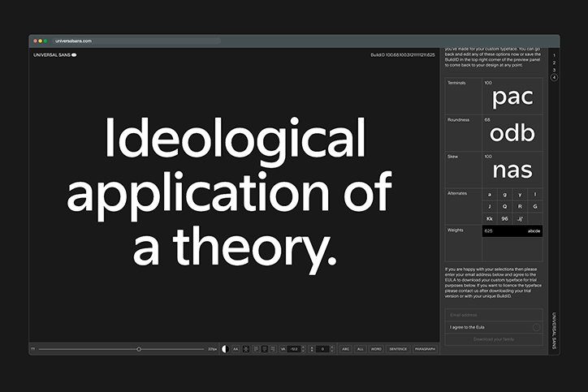The width and height of the screenshot is (588, 392).
Task: Select the alternate glyph 'Q'
Action: click(x=504, y=206)
